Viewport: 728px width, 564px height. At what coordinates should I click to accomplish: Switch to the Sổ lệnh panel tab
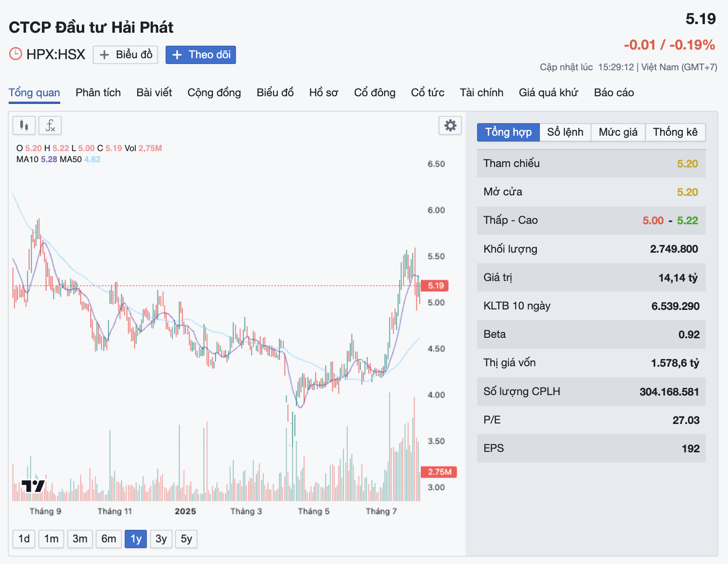click(x=565, y=132)
